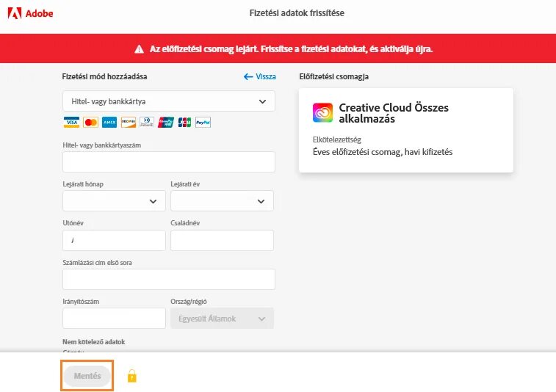Image resolution: width=556 pixels, height=392 pixels.
Task: Focus the Hitel- vagy bankkártyaszám field
Action: pos(169,162)
